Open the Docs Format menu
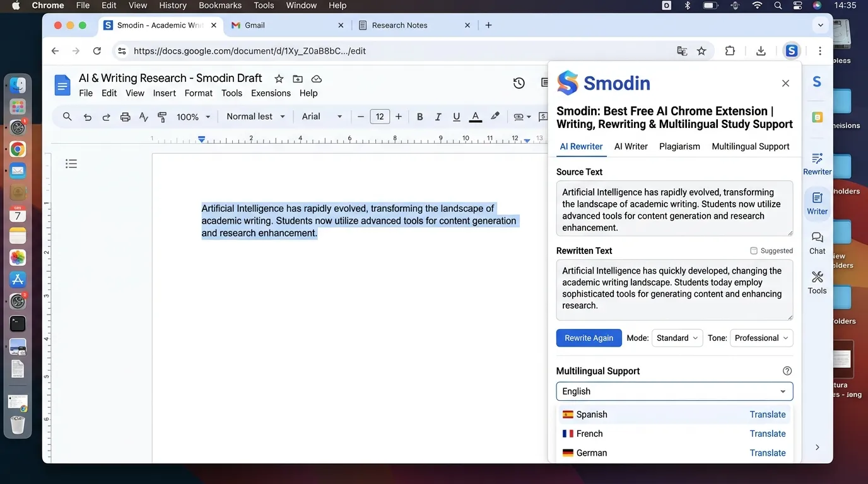The image size is (868, 484). click(199, 93)
